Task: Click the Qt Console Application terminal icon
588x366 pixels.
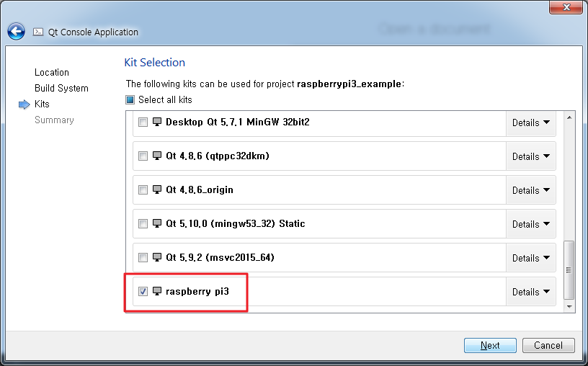Action: pyautogui.click(x=38, y=32)
